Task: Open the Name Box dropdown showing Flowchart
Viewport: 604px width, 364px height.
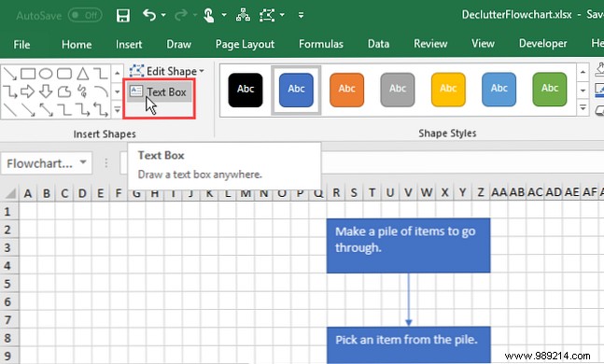Action: [x=83, y=162]
